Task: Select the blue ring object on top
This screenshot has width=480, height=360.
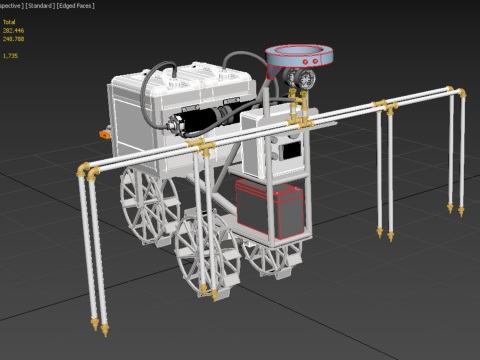Action: point(299,55)
